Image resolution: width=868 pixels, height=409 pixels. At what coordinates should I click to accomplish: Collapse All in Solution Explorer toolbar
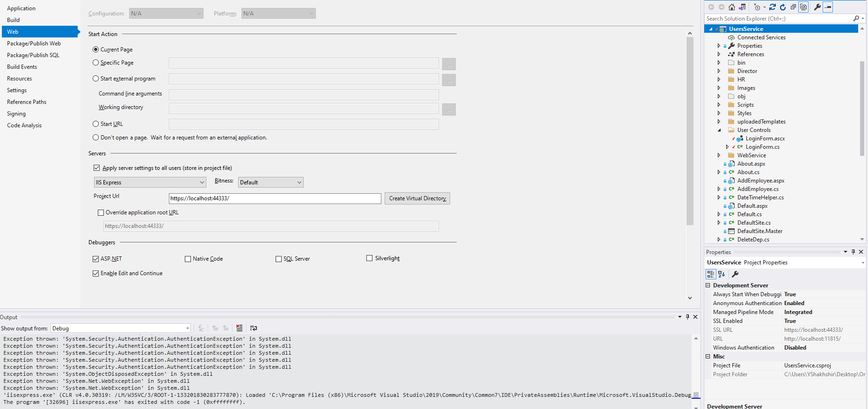tap(793, 7)
